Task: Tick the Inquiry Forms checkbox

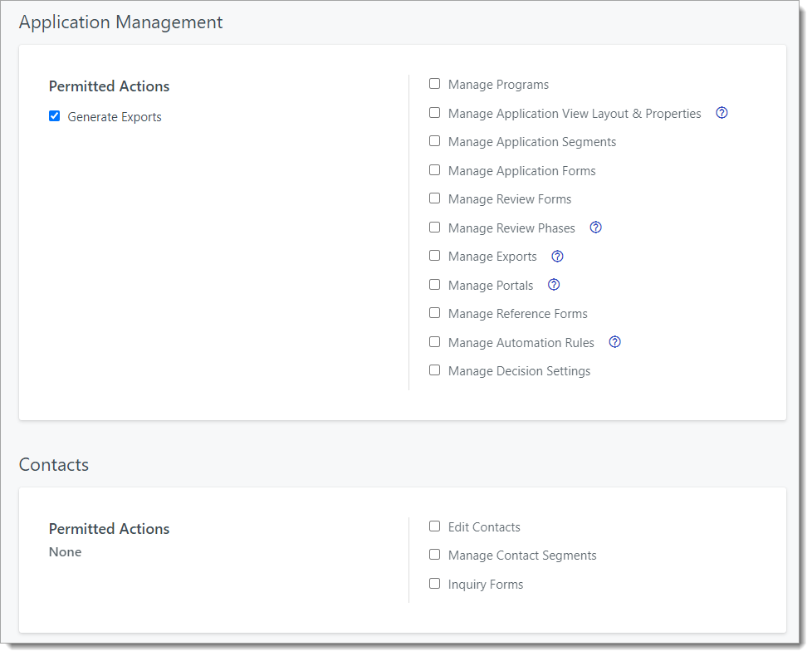Action: pos(434,583)
